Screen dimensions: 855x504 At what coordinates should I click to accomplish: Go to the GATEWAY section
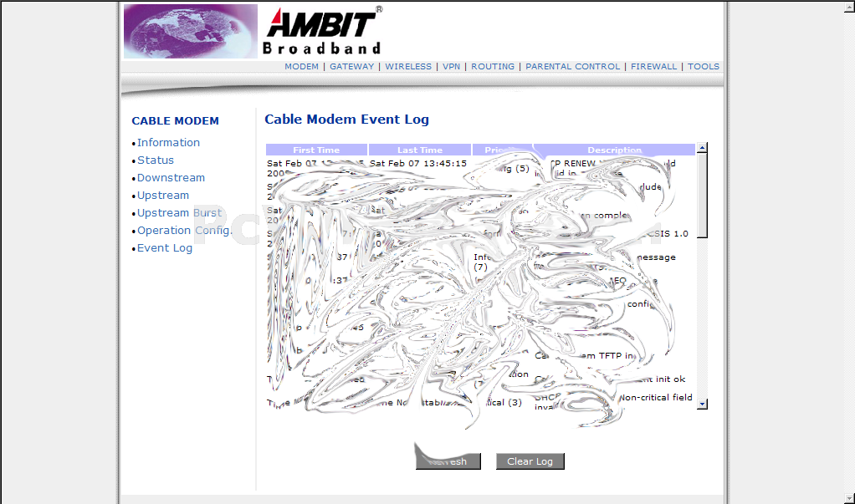(x=351, y=67)
